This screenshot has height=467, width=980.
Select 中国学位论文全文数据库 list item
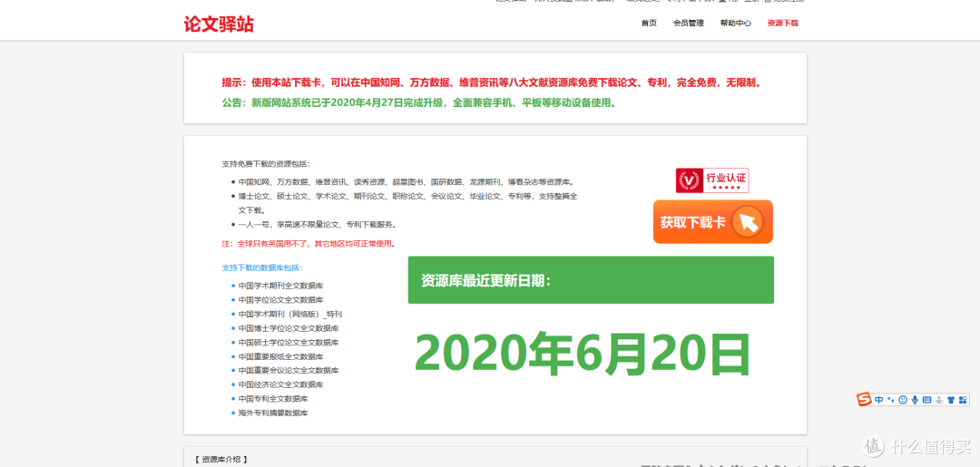280,299
